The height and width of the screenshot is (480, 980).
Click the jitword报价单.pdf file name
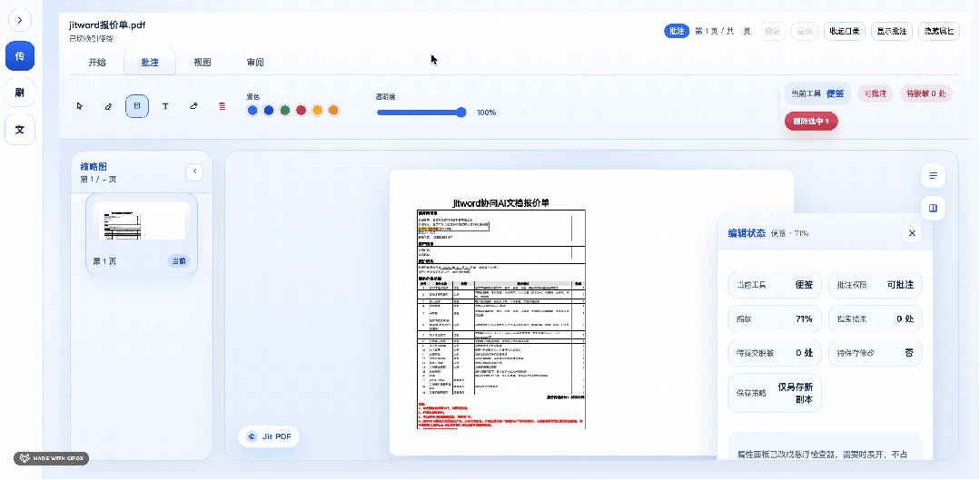[x=107, y=25]
